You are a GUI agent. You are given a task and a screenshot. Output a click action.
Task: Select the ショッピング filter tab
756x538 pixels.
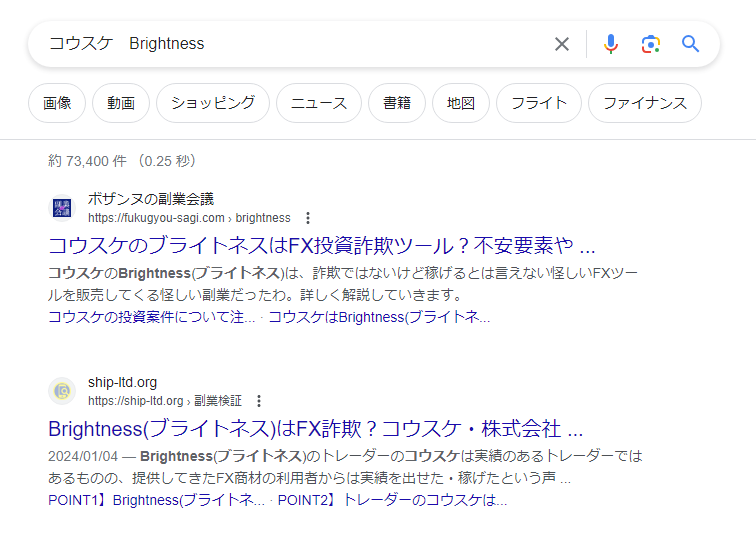[x=213, y=103]
